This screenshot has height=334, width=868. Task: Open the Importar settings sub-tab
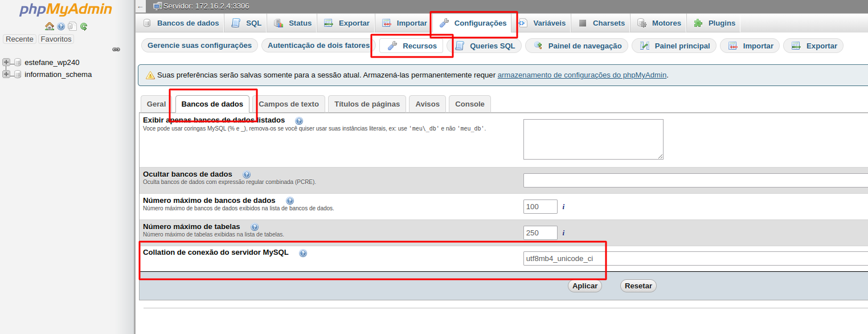point(750,46)
